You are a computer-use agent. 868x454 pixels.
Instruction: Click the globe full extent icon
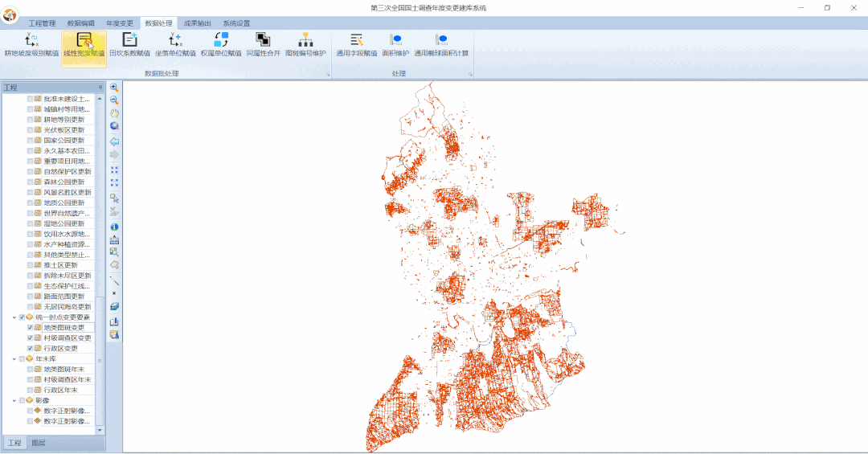[x=114, y=126]
